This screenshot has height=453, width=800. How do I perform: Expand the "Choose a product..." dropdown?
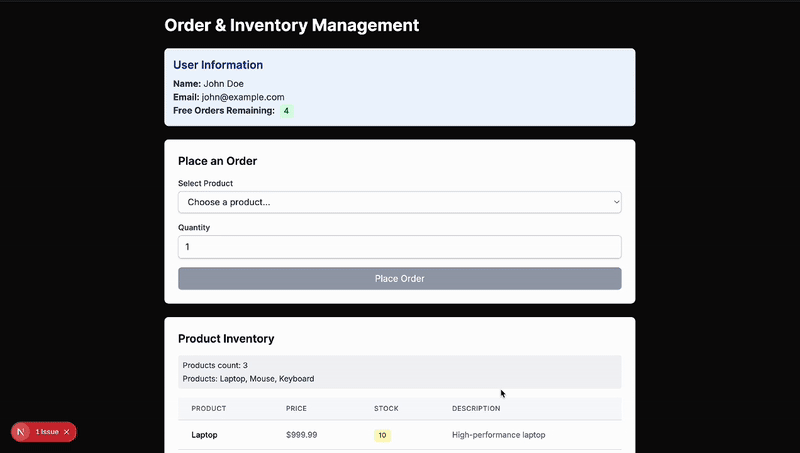point(399,202)
